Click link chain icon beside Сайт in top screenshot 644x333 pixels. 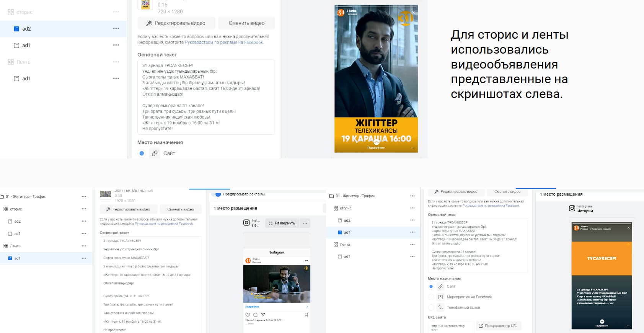155,153
